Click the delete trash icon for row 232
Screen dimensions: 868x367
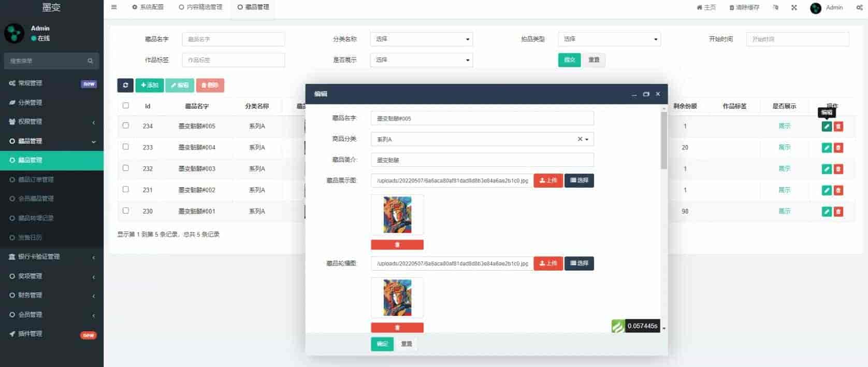coord(838,169)
